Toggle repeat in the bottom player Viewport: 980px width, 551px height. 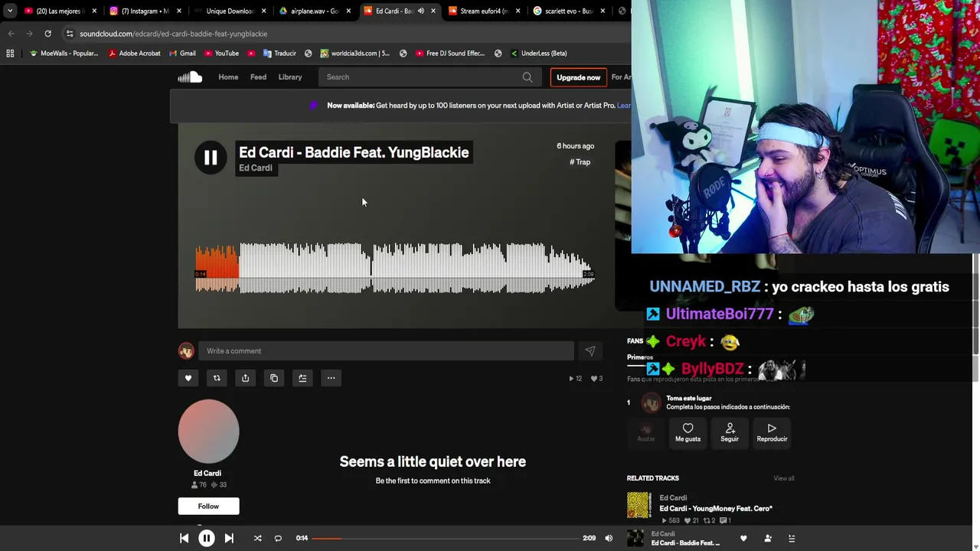coord(278,538)
